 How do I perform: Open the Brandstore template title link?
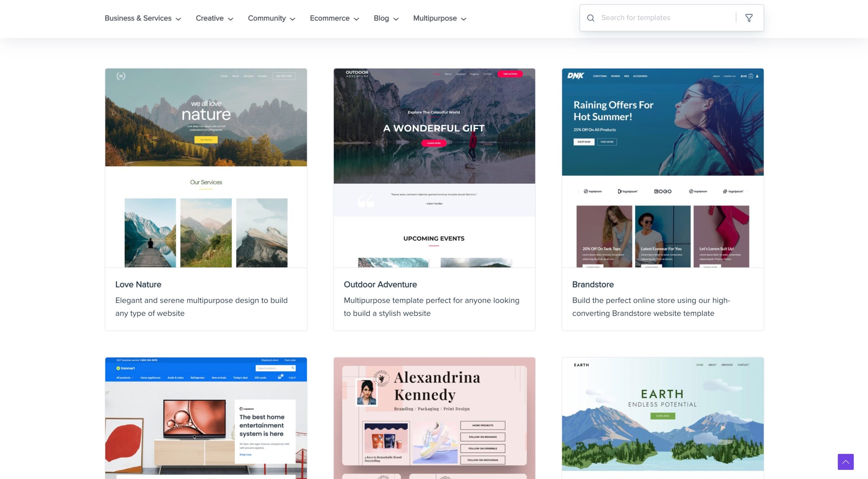pos(593,284)
